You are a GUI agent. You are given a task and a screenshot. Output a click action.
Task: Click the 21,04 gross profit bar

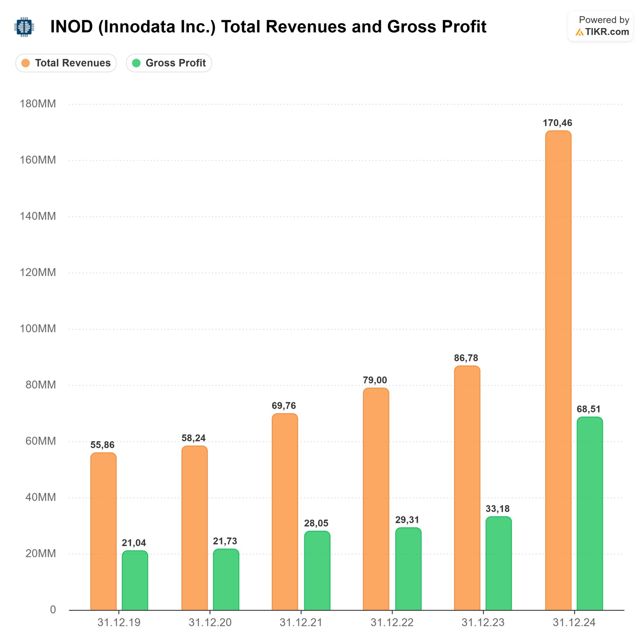(135, 580)
